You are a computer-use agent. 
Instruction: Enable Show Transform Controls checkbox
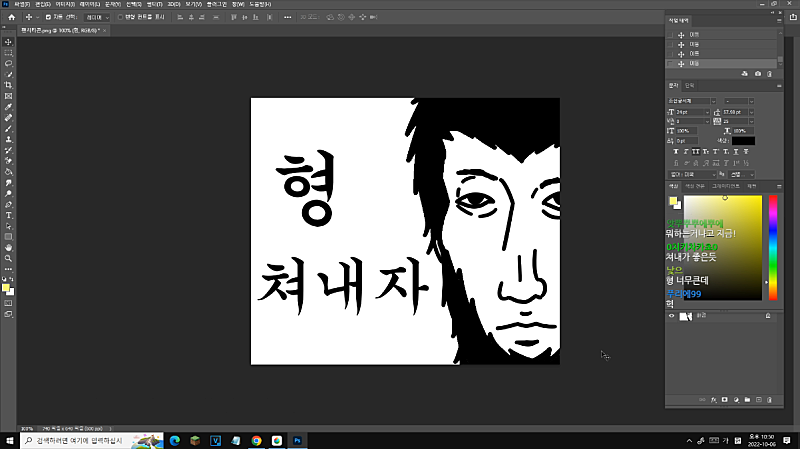[x=121, y=17]
